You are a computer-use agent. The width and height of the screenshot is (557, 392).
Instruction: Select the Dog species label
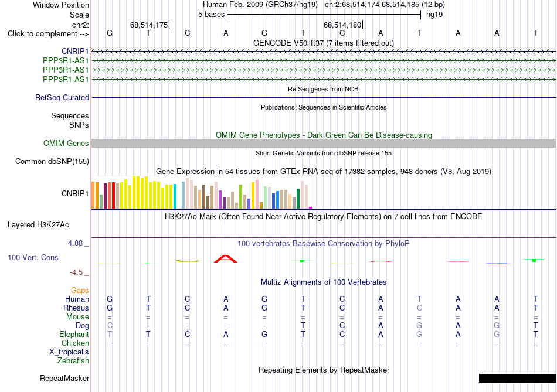[82, 326]
